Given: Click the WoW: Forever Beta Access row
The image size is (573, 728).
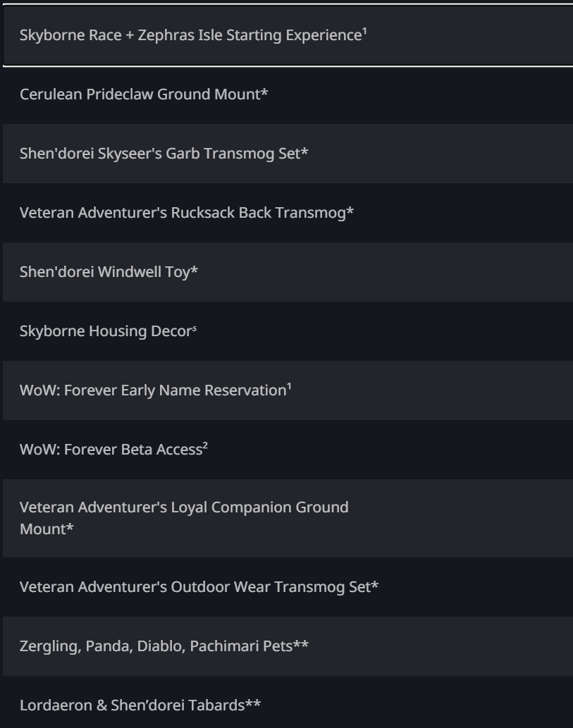Looking at the screenshot, I should click(288, 450).
